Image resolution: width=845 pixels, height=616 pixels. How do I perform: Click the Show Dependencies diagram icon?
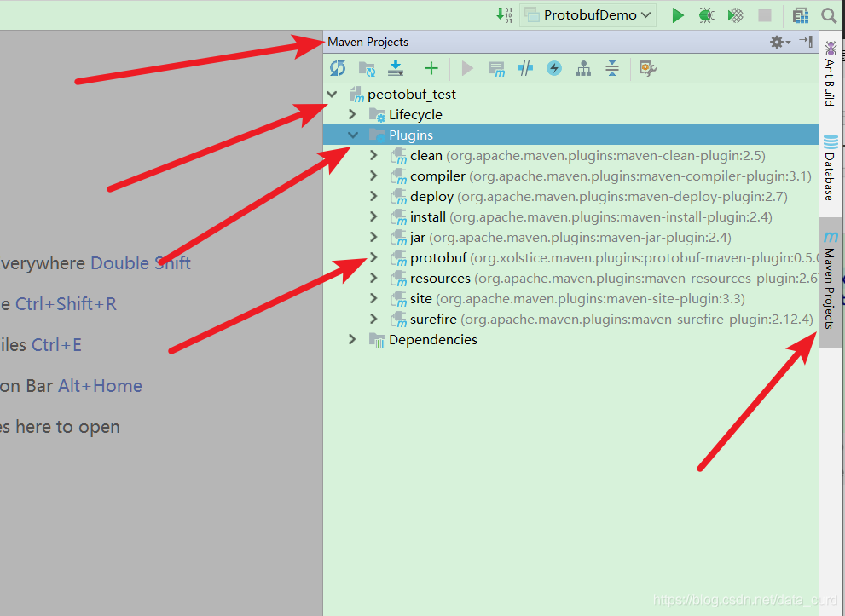tap(583, 68)
